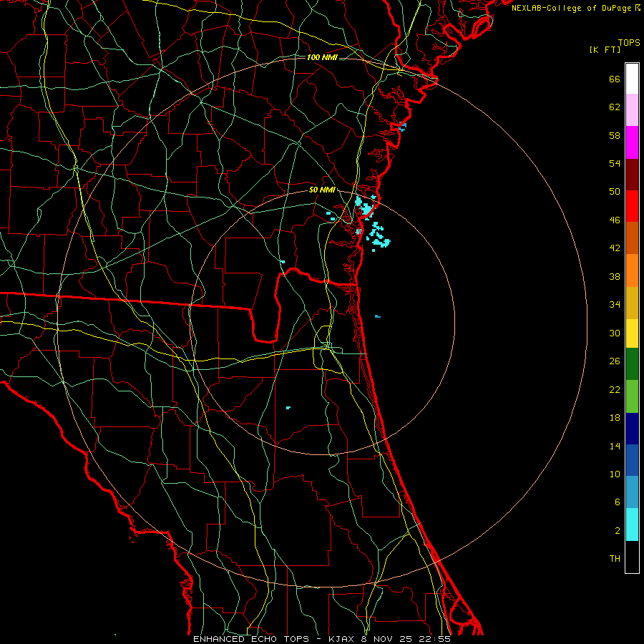Click the TOPS legend title
Screen dimensions: 644x644
[x=629, y=43]
